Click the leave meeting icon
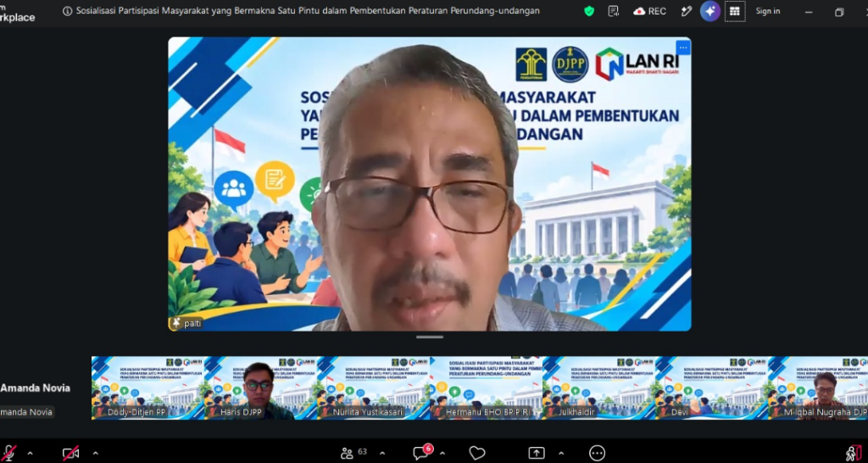The width and height of the screenshot is (868, 463). click(x=853, y=453)
